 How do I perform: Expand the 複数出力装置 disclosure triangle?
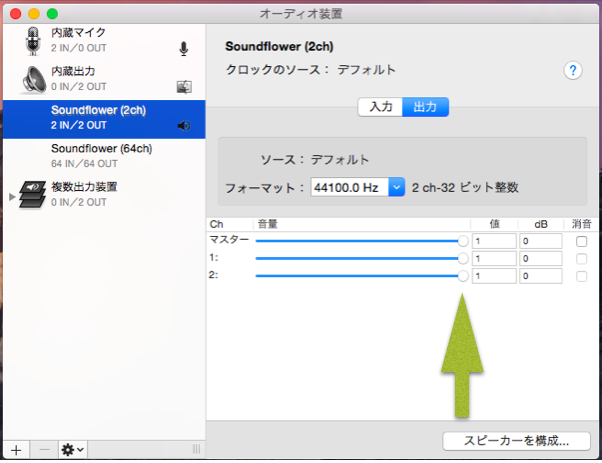pos(12,197)
